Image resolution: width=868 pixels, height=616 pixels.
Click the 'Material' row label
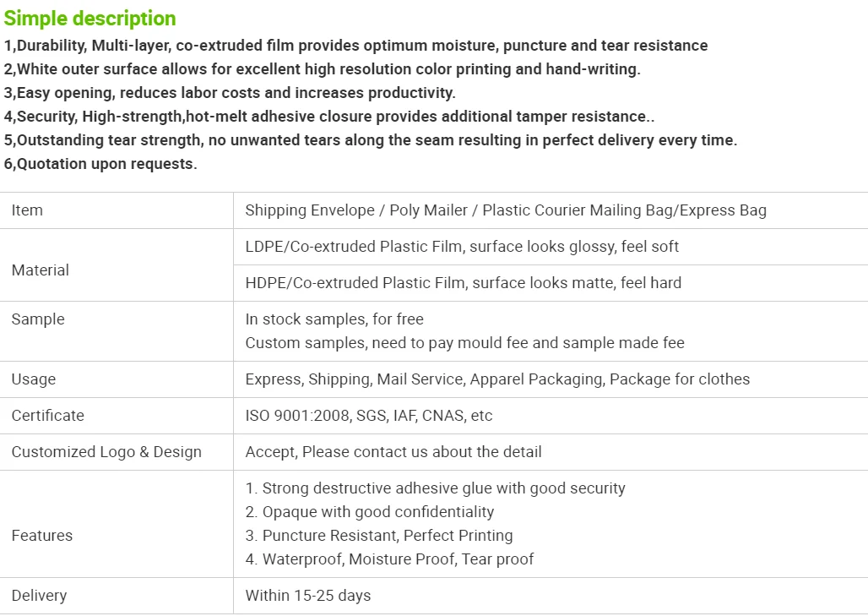click(x=41, y=270)
